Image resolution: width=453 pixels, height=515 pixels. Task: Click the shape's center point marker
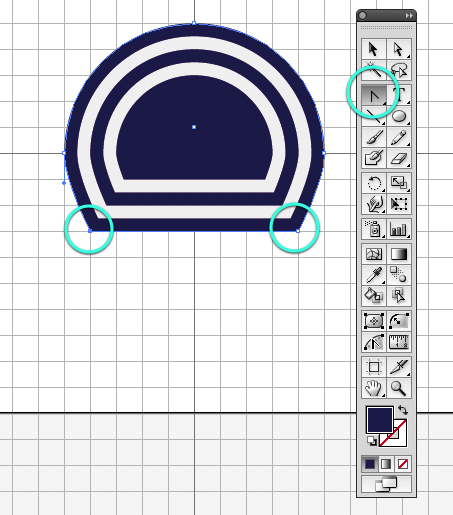194,127
